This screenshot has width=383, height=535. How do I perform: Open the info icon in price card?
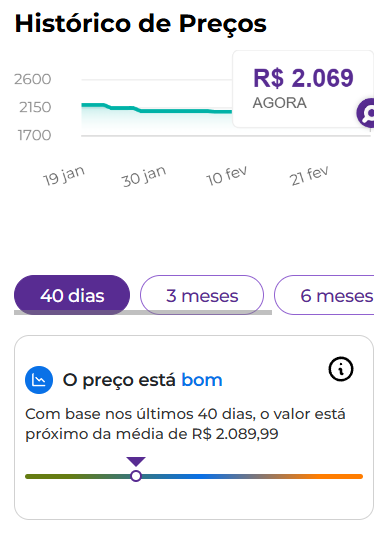(341, 369)
